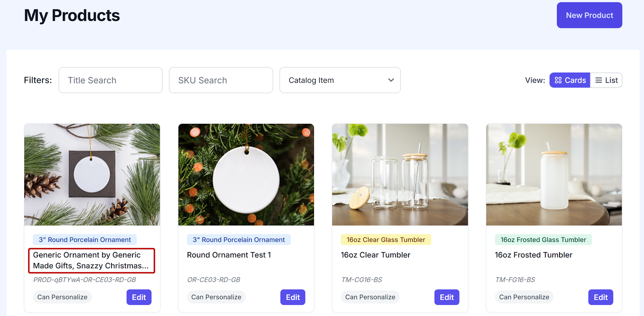Edit the Round Ornament Test 1 product

pos(293,297)
